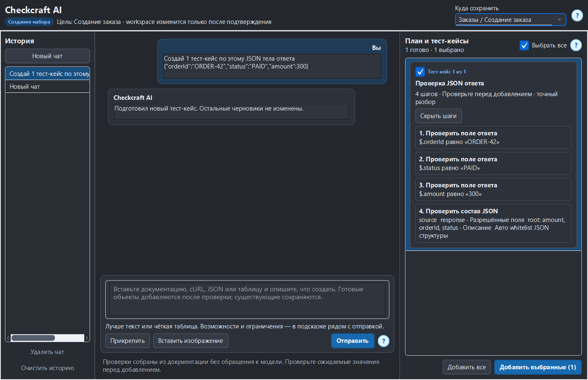Viewport: 588px width, 380px height.
Task: Click Добавить выбранные (1) button
Action: tap(538, 367)
